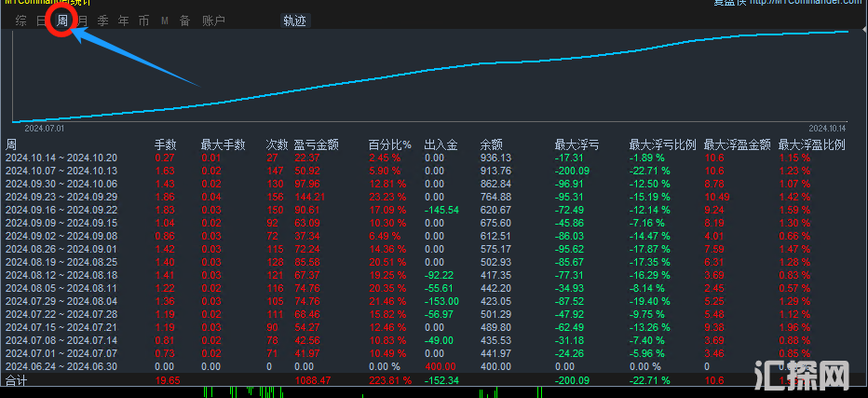Open the 备 tab
The image size is (868, 398).
click(x=184, y=21)
